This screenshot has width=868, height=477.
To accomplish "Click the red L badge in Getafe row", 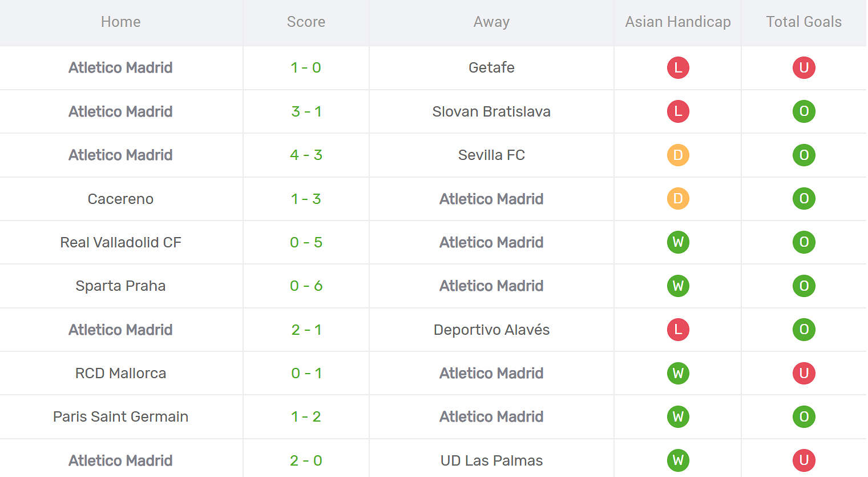I will [678, 67].
